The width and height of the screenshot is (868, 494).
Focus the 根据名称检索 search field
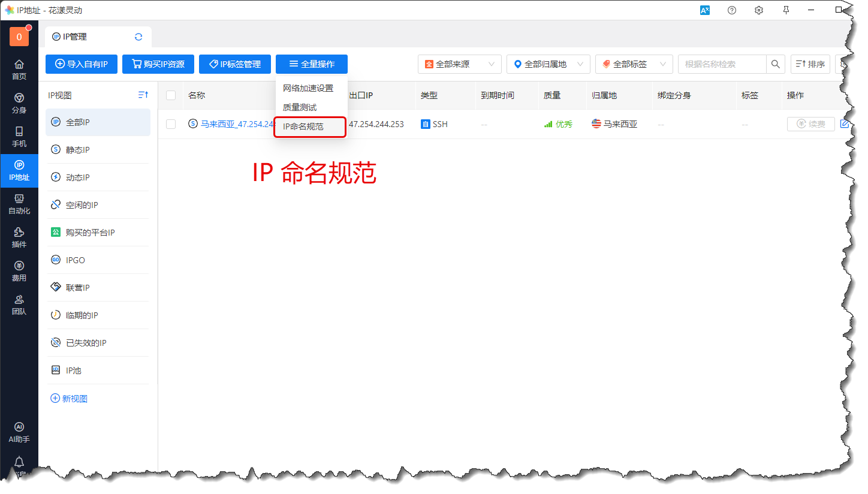[x=722, y=64]
